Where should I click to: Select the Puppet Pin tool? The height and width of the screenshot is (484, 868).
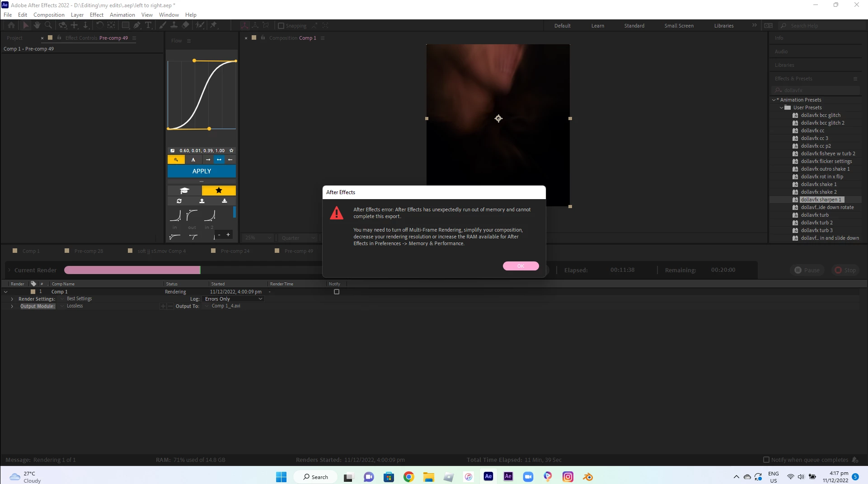(x=214, y=26)
